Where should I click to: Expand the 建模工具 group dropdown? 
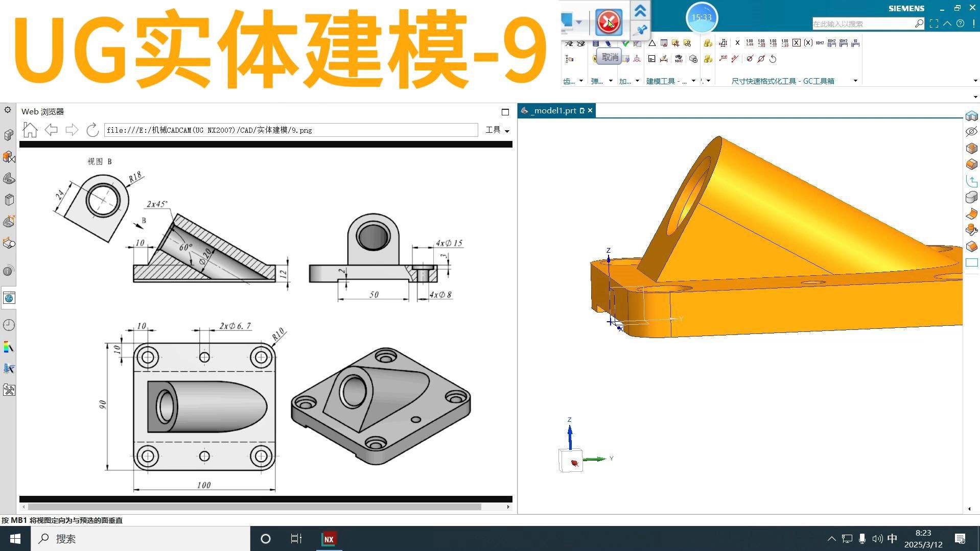(x=693, y=82)
